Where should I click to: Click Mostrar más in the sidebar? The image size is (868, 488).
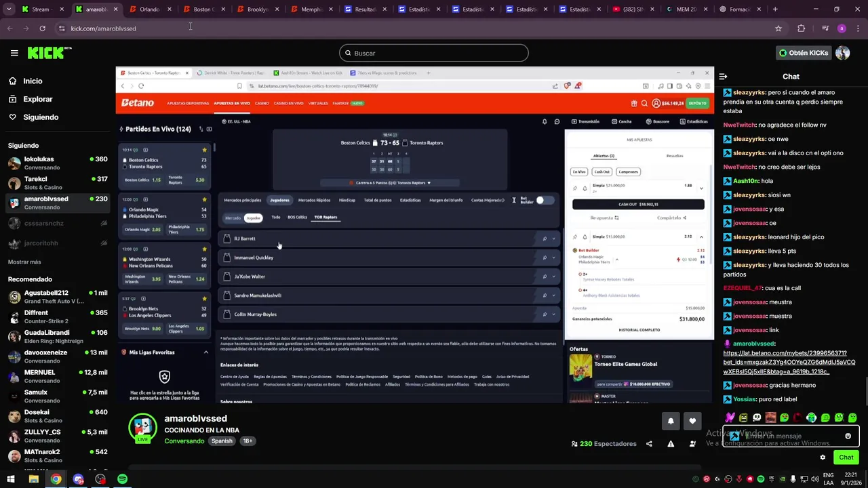(x=24, y=262)
